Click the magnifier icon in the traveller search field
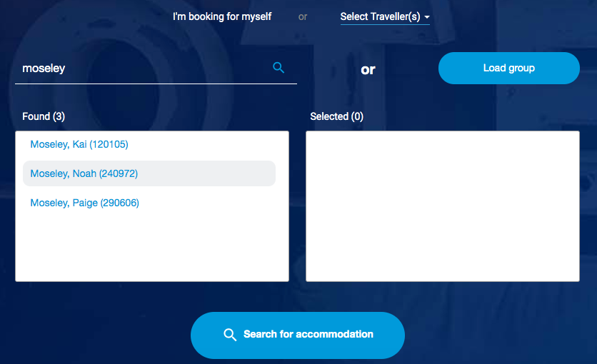Screen dimensions: 597x364 pos(279,68)
